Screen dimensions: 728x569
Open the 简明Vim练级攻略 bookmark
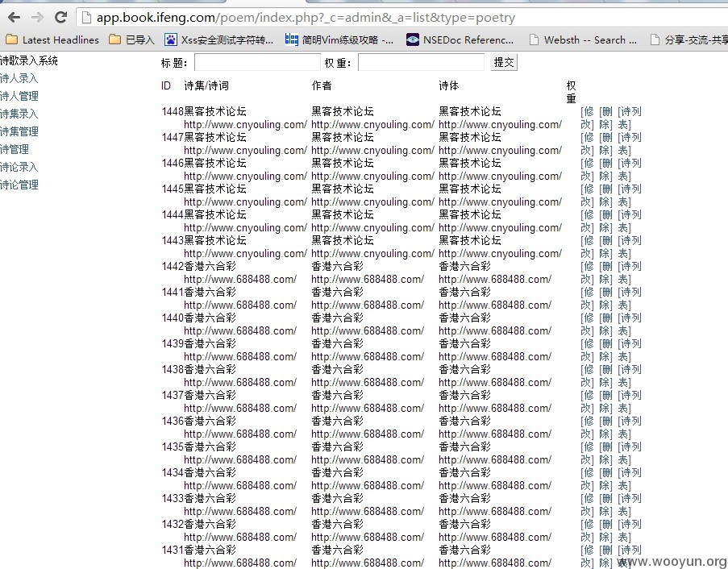point(339,40)
